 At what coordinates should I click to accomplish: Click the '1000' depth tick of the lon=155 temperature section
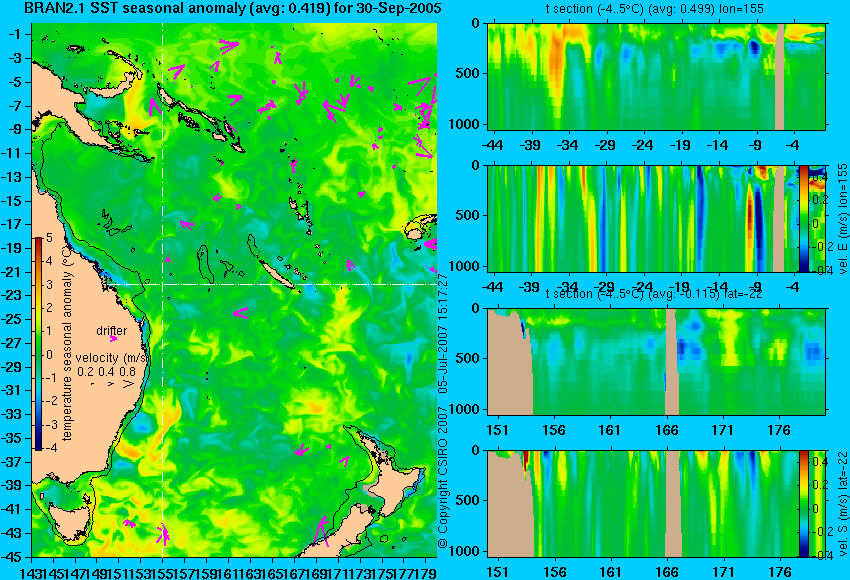(x=465, y=124)
